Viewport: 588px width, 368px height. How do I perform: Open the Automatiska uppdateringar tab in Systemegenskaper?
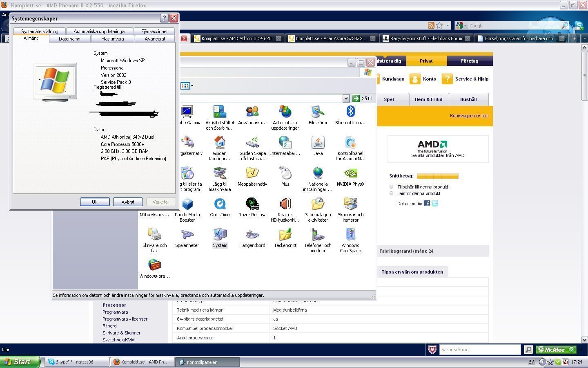tap(100, 31)
